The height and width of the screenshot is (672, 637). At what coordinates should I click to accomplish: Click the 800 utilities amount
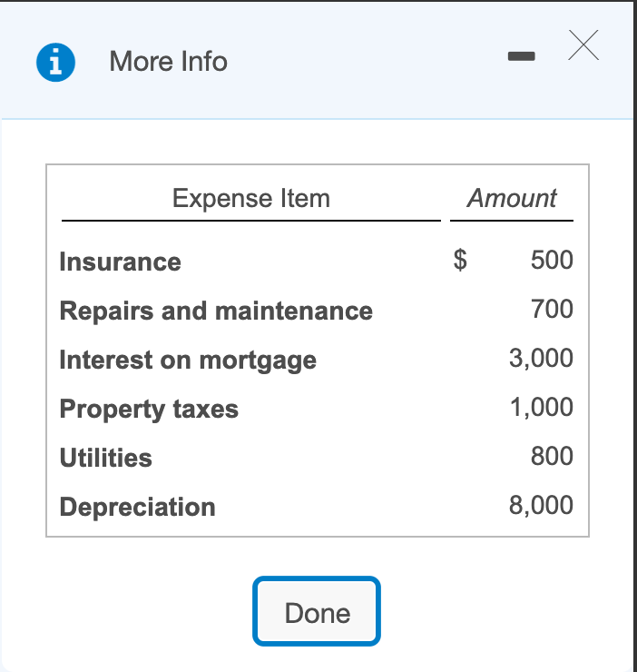[x=552, y=457]
